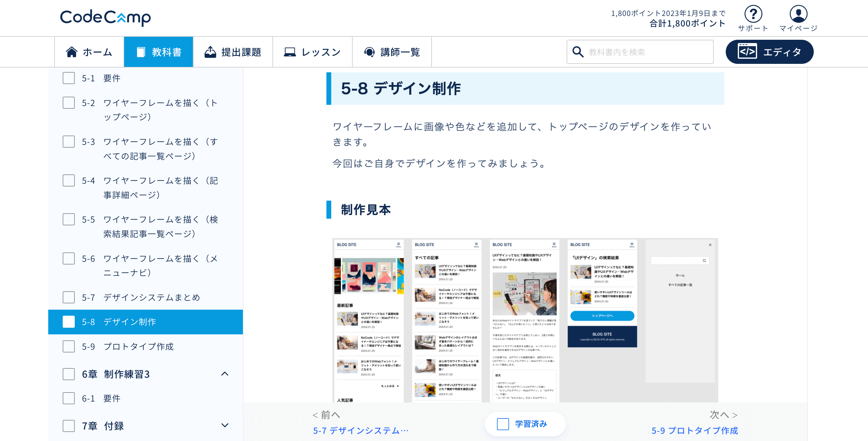This screenshot has width=868, height=441.
Task: Click the laptop icon for レッスン
Action: click(289, 52)
